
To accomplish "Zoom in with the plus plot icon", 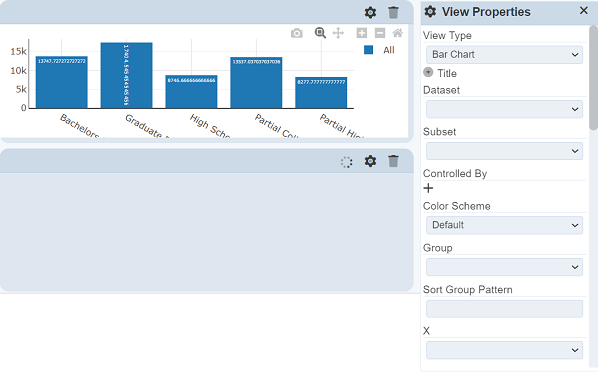I will point(362,33).
